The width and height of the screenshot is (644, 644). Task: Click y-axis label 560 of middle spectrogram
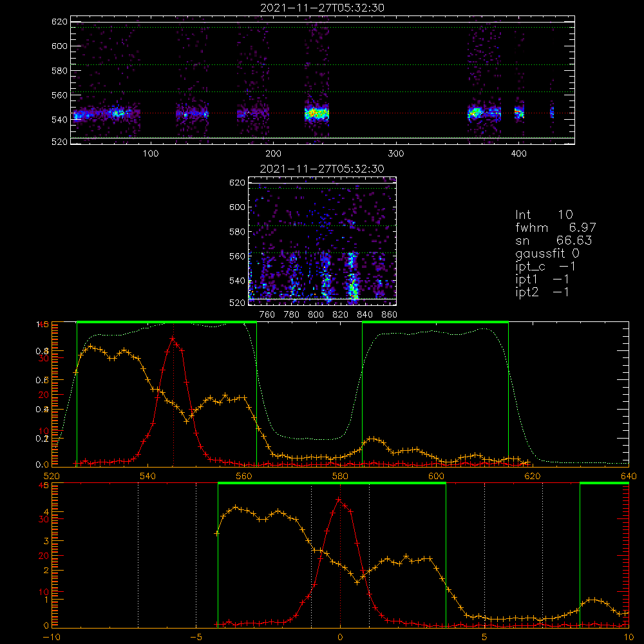[x=237, y=256]
